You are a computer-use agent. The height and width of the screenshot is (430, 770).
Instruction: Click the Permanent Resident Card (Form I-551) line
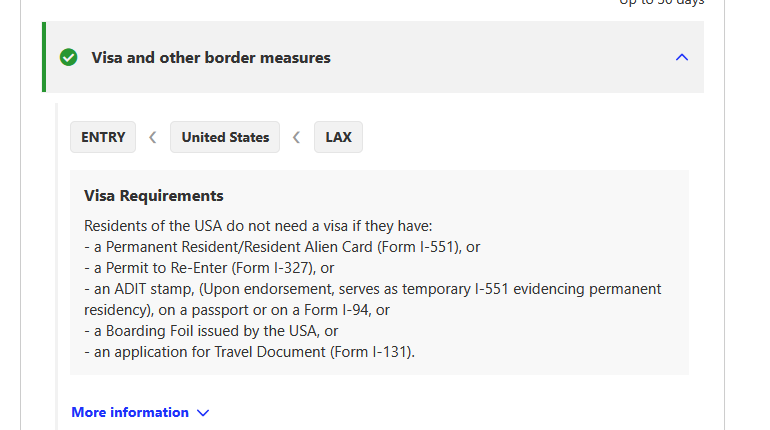[x=283, y=246]
